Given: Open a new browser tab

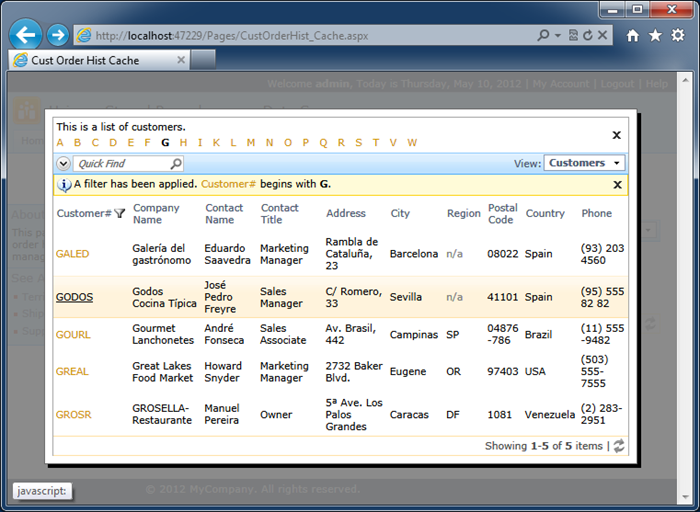Looking at the screenshot, I should pos(203,60).
